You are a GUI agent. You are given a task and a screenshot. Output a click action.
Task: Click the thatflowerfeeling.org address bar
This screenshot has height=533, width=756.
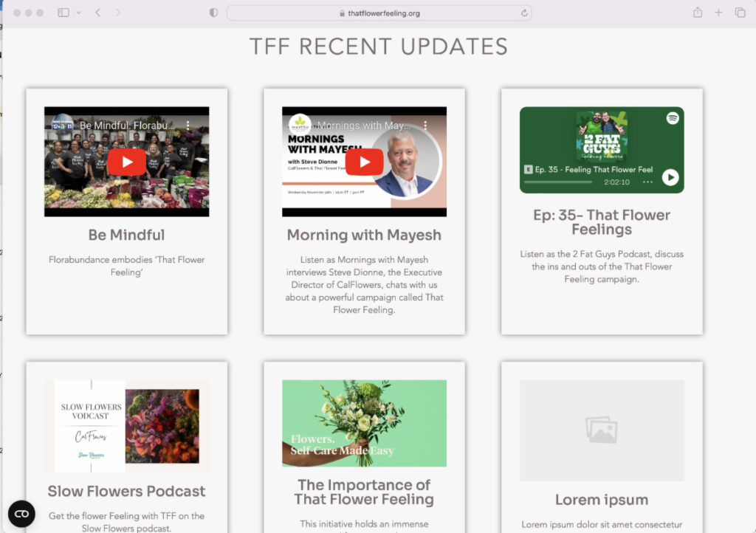[x=379, y=13]
